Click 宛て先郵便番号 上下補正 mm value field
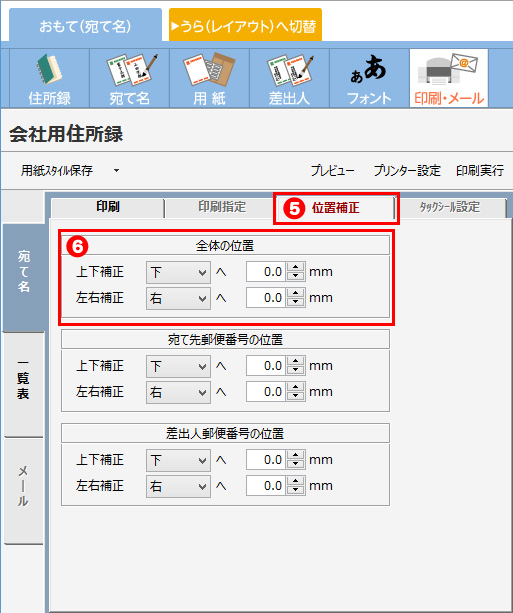Image resolution: width=513 pixels, height=613 pixels. (x=266, y=366)
